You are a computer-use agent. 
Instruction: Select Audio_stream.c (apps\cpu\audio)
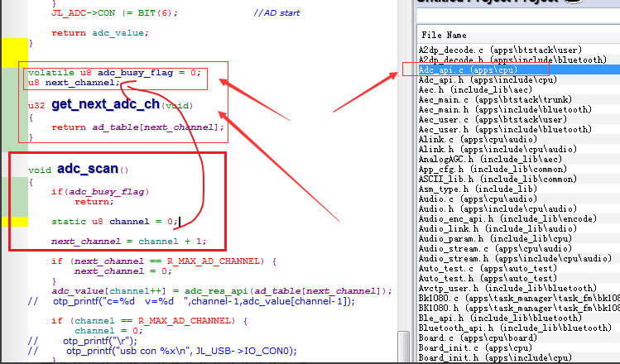coord(495,248)
